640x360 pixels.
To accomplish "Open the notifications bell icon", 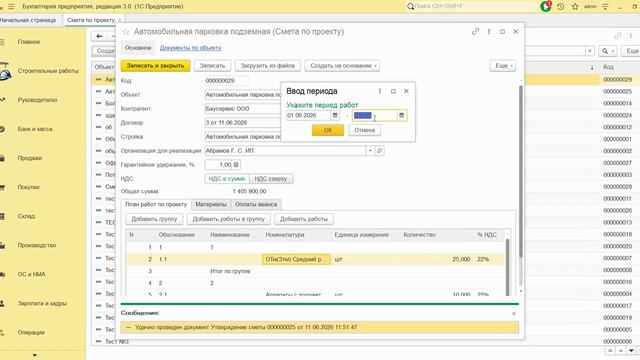I will coord(546,6).
